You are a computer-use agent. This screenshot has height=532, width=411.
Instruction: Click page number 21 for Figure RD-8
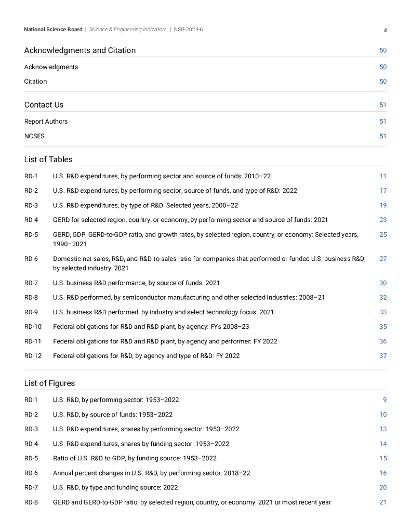pos(383,502)
